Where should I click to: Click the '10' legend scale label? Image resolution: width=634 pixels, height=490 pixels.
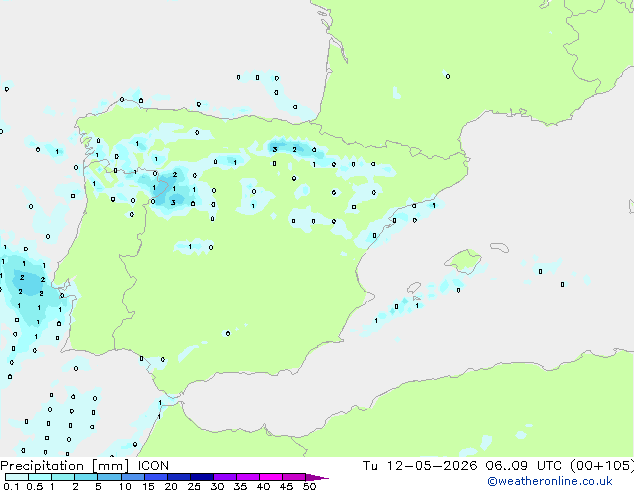(x=125, y=486)
